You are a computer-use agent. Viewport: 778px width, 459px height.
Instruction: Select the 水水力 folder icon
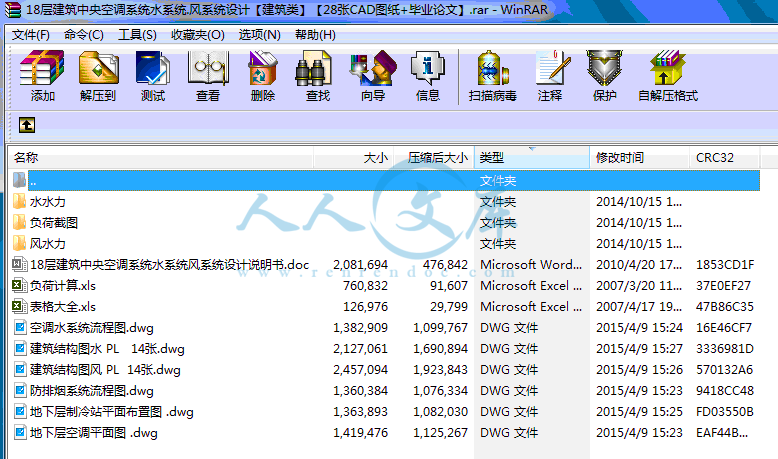point(19,201)
